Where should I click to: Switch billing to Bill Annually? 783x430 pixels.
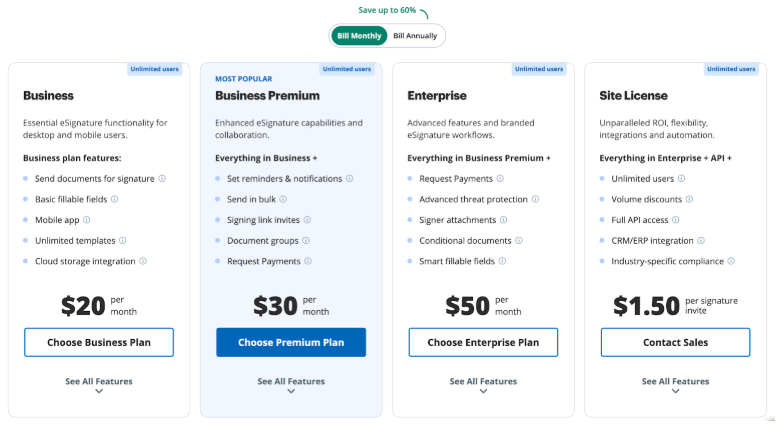click(x=414, y=36)
